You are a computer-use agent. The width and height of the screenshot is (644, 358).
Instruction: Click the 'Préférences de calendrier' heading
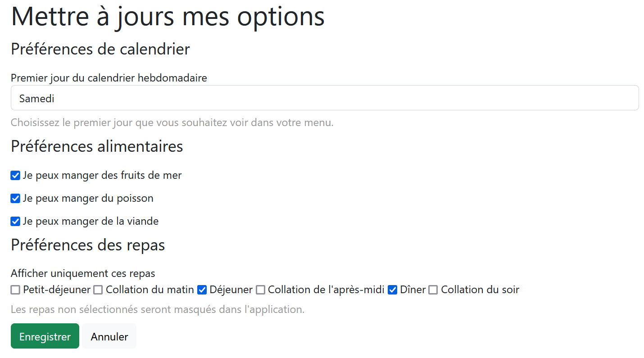(x=100, y=49)
